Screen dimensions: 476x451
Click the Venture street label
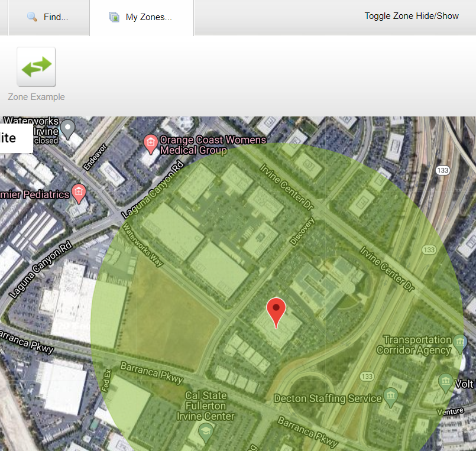[450, 411]
